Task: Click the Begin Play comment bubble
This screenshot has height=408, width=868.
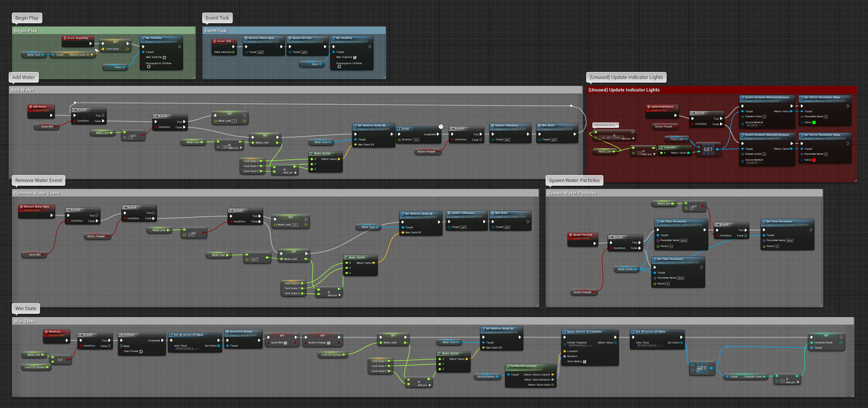Action: coord(27,18)
